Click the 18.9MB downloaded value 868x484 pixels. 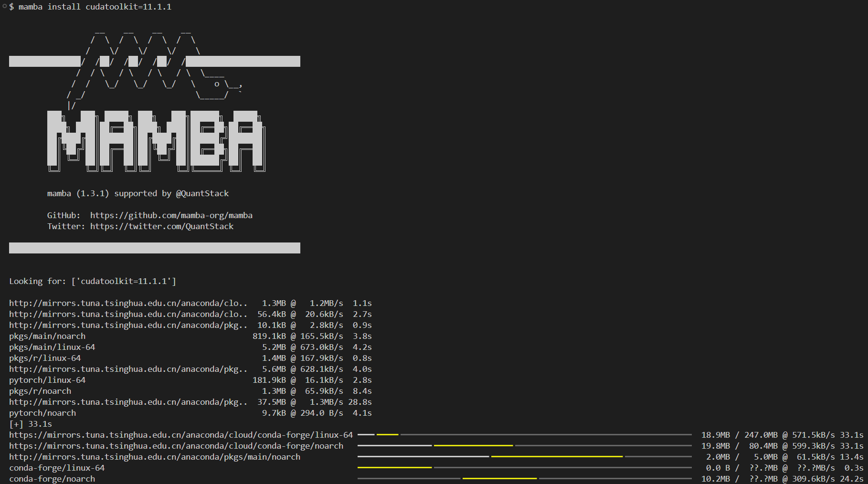tap(716, 435)
